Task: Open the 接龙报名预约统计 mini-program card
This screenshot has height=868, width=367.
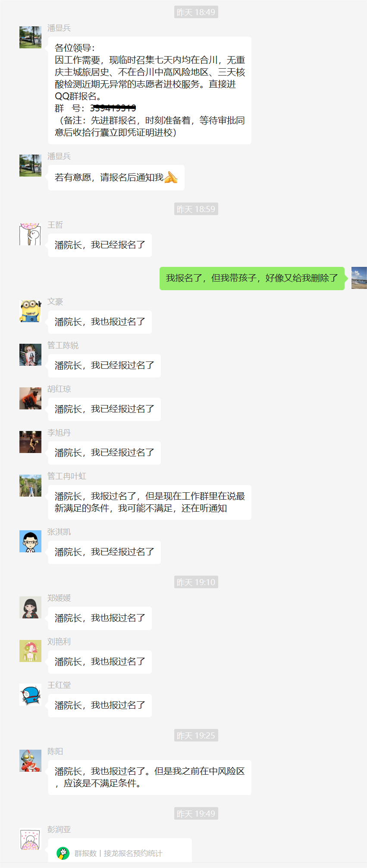Action: (x=120, y=852)
